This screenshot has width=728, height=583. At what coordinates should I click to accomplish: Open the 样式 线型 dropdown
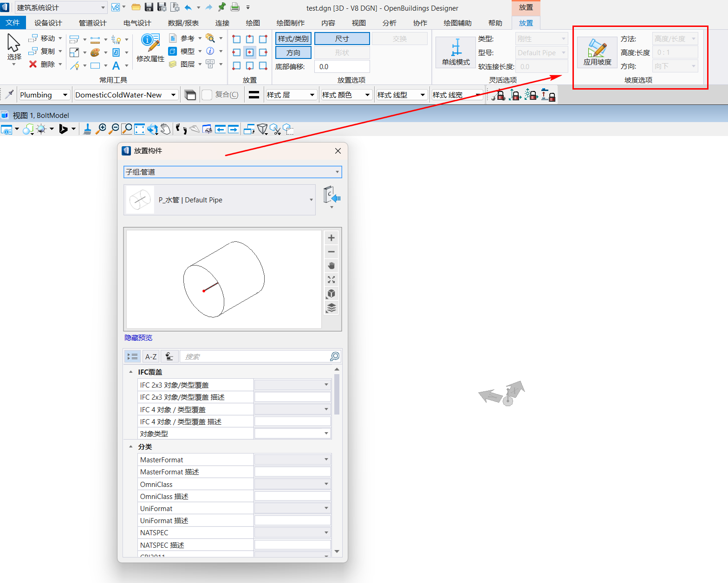(402, 95)
